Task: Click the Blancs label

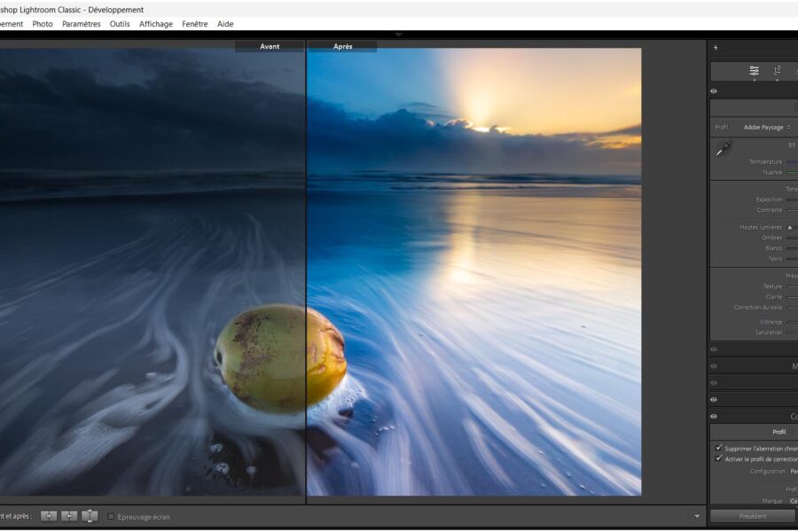Action: coord(773,248)
